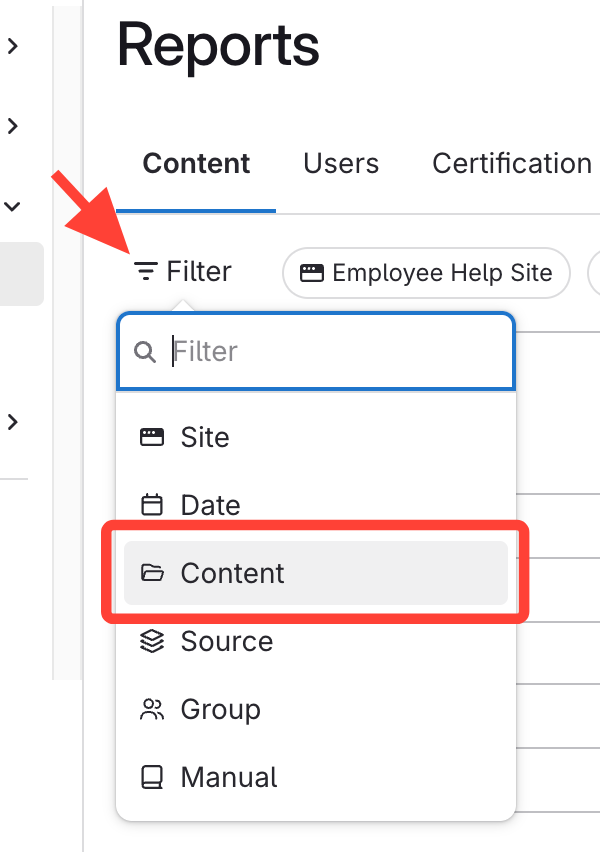The width and height of the screenshot is (600, 852).
Task: Toggle the Filter dropdown button
Action: (184, 272)
